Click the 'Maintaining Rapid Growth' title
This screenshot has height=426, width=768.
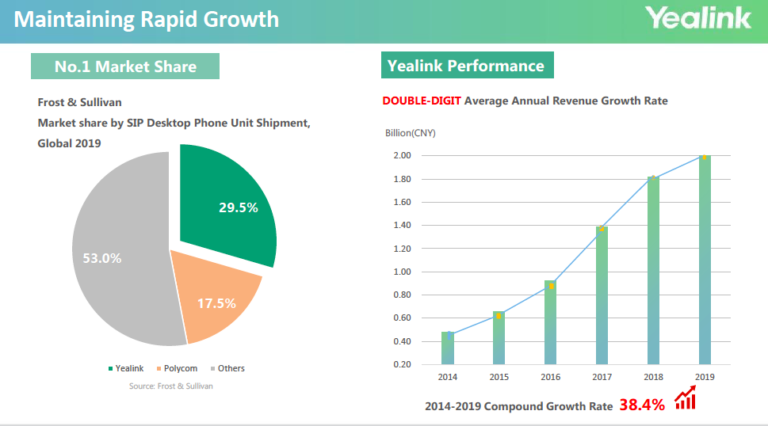click(x=146, y=20)
